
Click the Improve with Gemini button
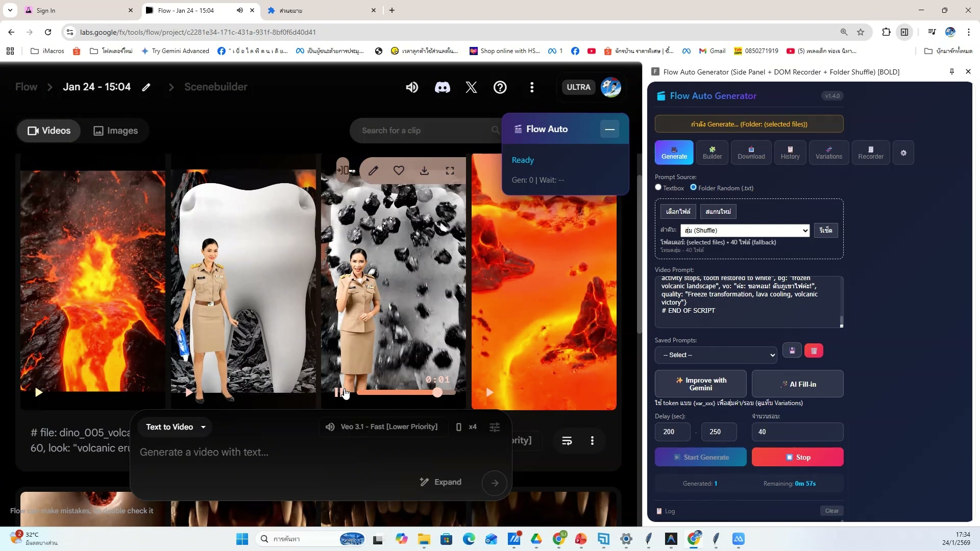(700, 384)
